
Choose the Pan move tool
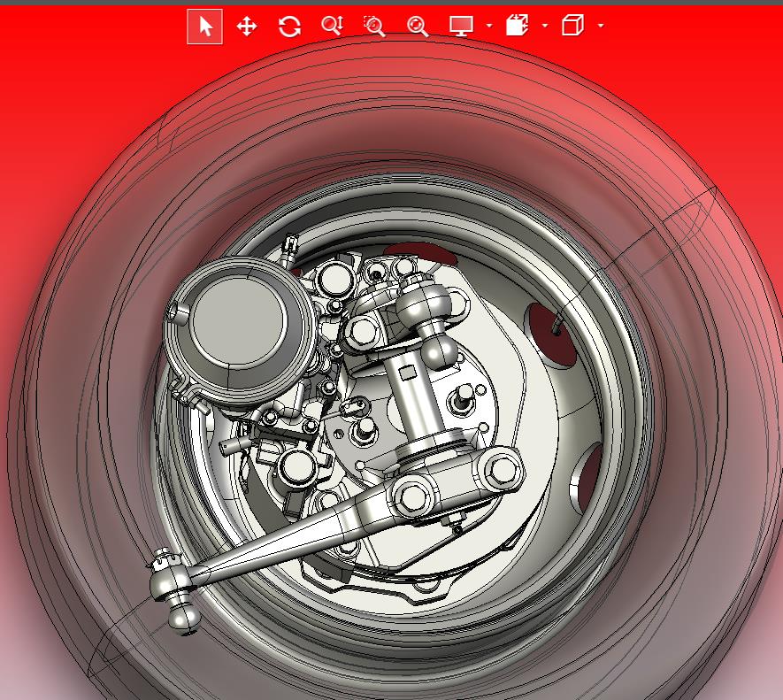coord(247,26)
